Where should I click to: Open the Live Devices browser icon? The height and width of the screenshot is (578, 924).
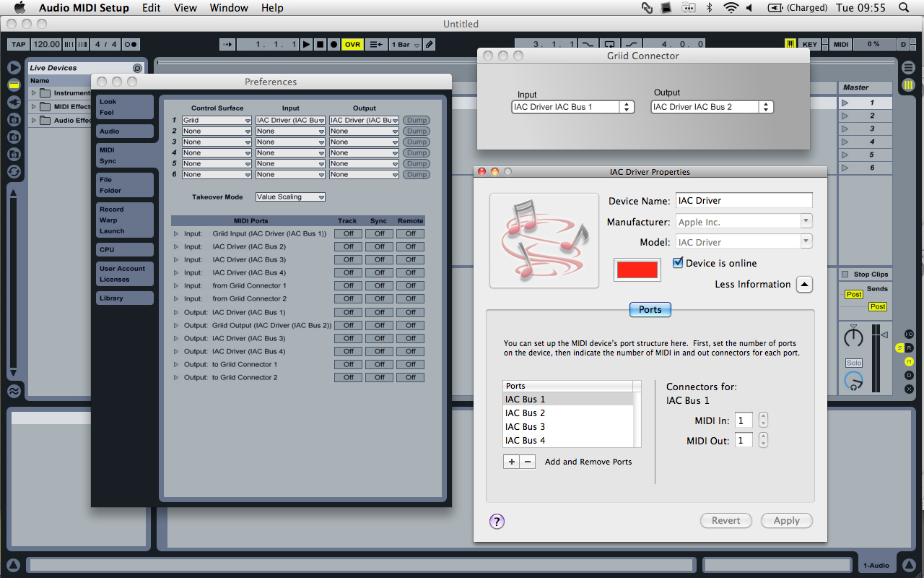14,85
